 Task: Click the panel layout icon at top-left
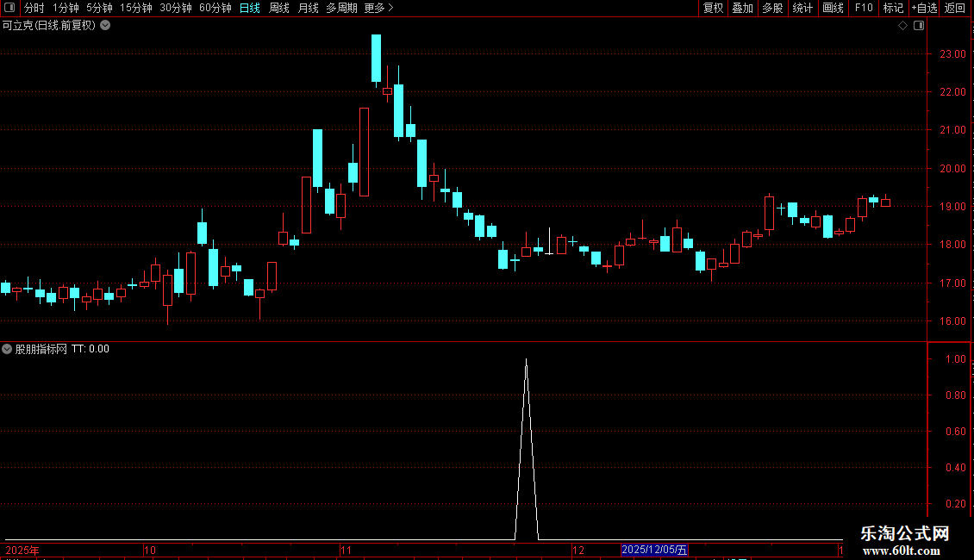(x=9, y=8)
